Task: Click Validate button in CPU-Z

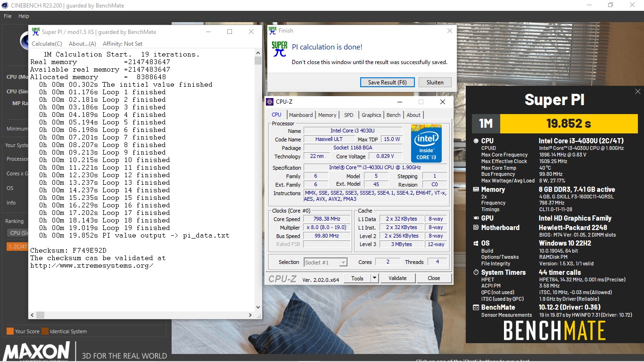Action: tap(397, 279)
